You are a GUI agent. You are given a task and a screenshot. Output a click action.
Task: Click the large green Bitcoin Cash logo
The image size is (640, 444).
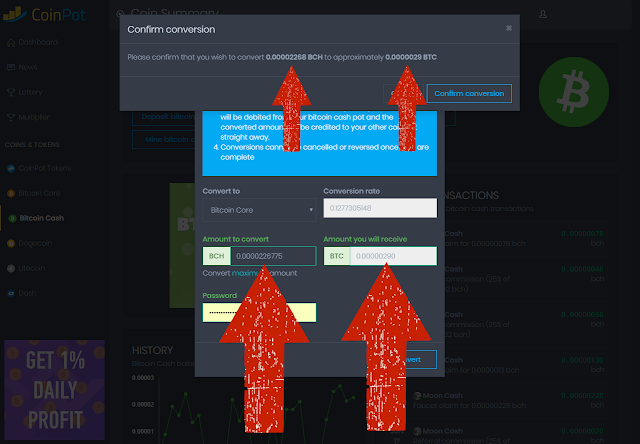point(574,92)
